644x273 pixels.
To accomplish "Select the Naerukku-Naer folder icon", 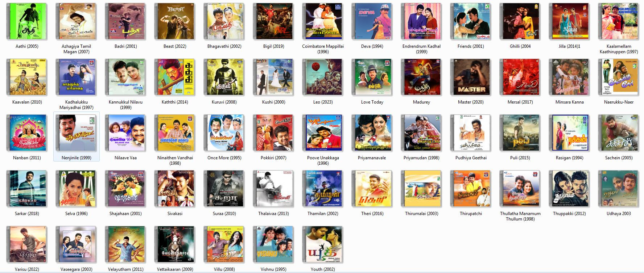I will [619, 77].
